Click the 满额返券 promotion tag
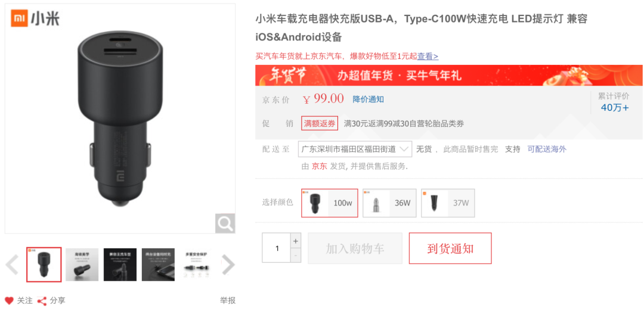644x321 pixels. tap(320, 123)
